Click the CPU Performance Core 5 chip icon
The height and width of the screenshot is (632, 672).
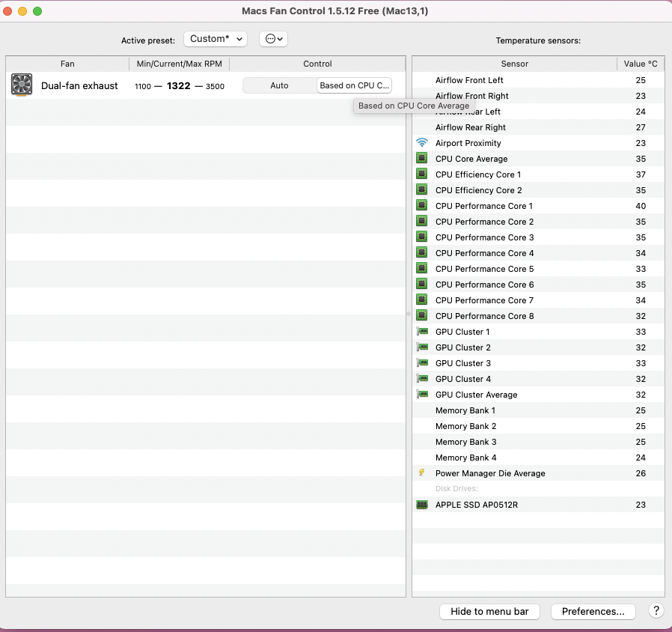click(422, 268)
